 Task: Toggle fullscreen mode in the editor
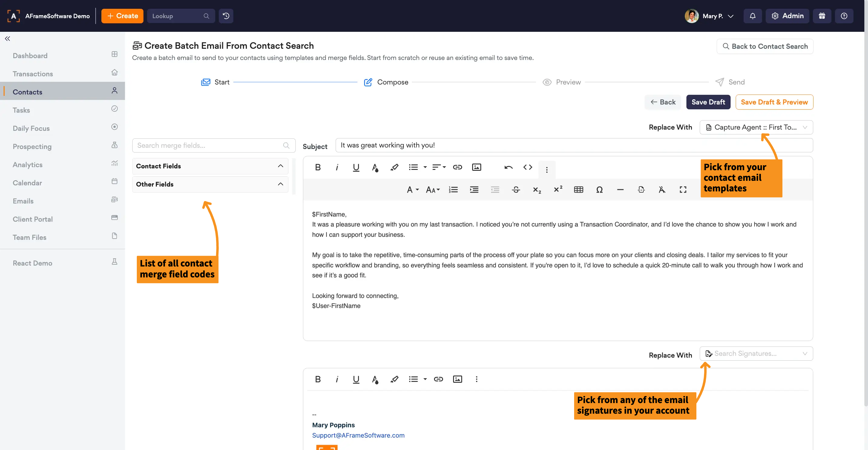pos(683,190)
